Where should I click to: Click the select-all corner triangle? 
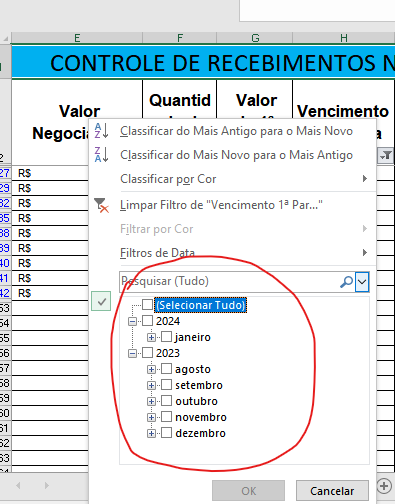coord(6,39)
